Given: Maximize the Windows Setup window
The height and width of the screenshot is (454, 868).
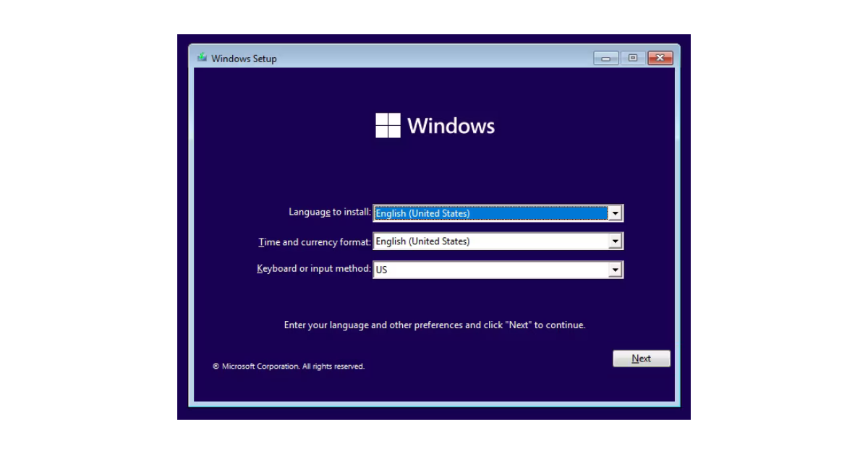Looking at the screenshot, I should pos(633,59).
